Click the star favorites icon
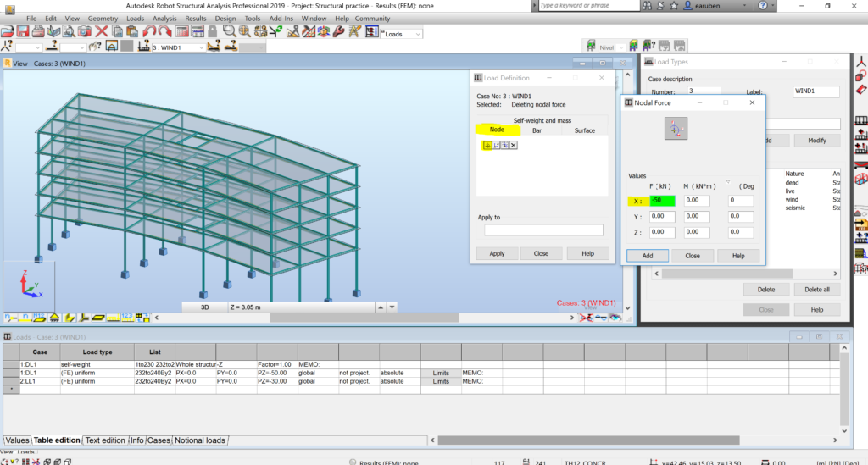Image resolution: width=868 pixels, height=465 pixels. 674,6
